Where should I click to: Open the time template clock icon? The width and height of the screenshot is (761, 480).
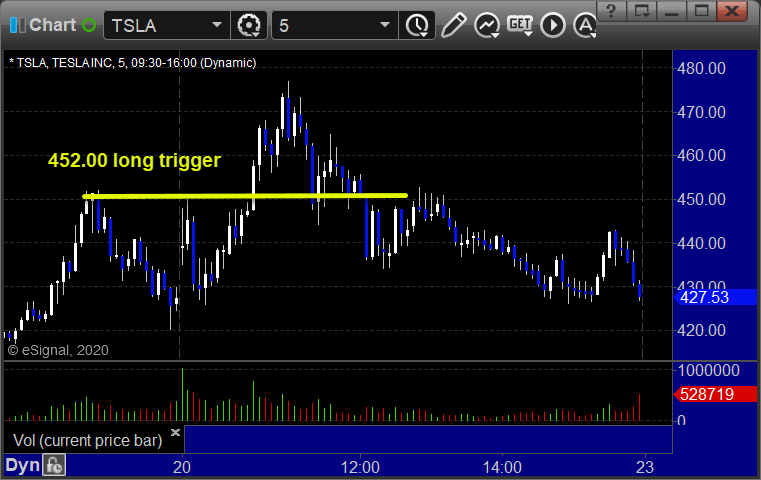tap(417, 25)
